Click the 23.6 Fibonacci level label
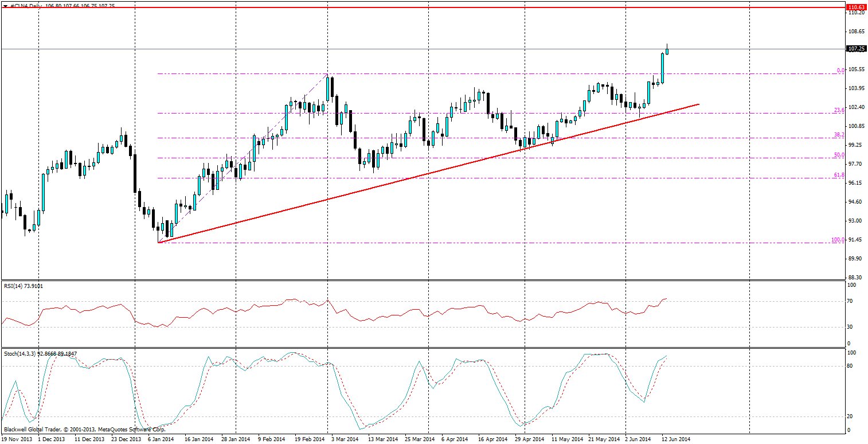868x444 pixels. (839, 110)
